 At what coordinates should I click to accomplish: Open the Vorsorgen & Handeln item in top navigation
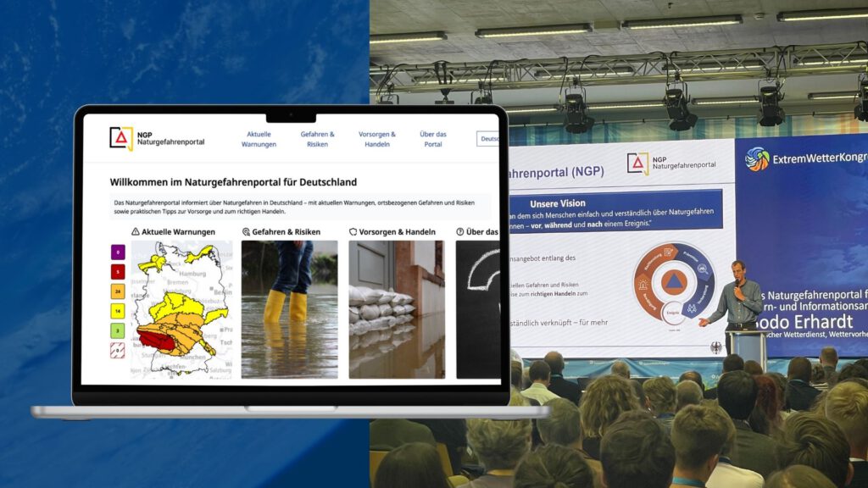pyautogui.click(x=377, y=139)
